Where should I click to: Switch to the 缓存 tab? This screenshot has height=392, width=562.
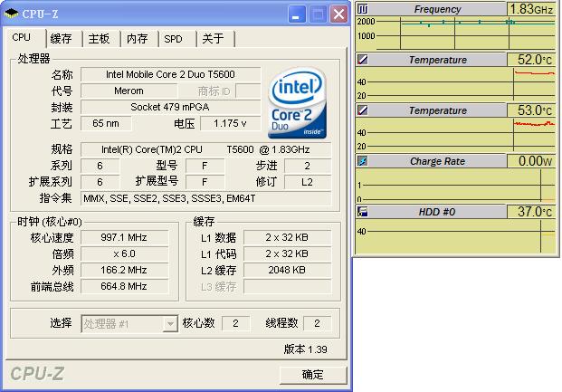[63, 39]
